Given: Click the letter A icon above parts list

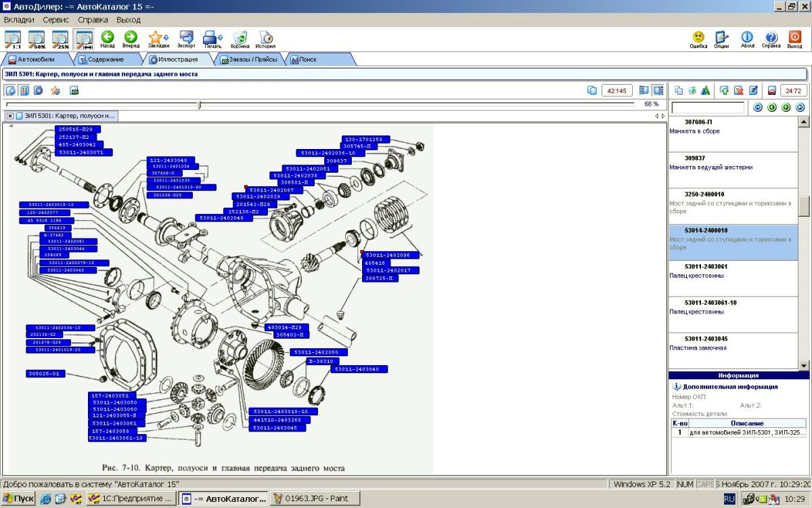Looking at the screenshot, I should click(x=705, y=90).
